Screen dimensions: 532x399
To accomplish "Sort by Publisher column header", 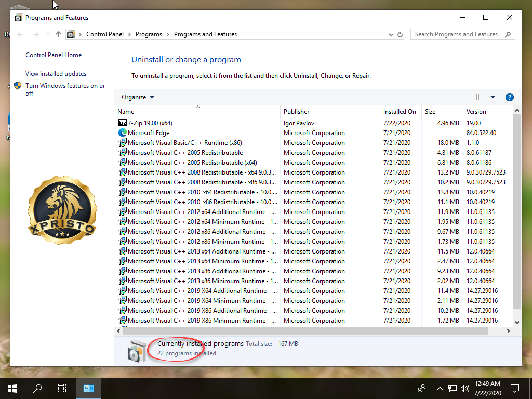I will (x=330, y=112).
